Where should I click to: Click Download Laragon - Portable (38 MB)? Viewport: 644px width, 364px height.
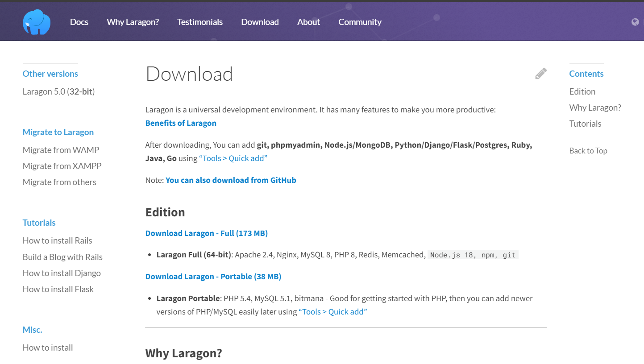[213, 277]
